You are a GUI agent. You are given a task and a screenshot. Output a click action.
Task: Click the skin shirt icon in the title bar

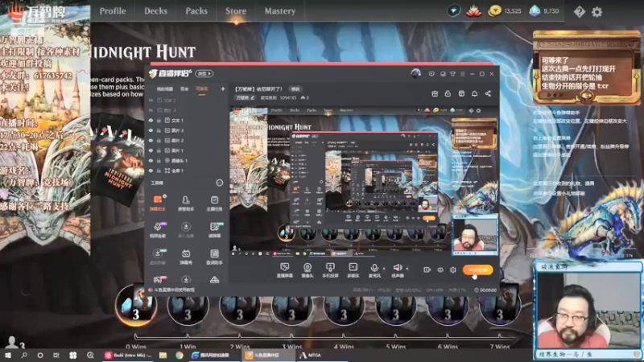click(452, 74)
